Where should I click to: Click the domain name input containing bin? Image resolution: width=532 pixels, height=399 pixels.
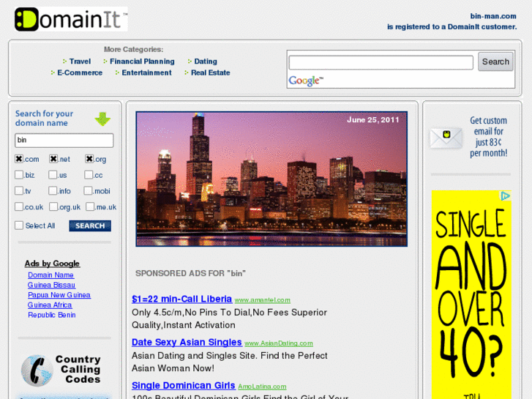(64, 141)
